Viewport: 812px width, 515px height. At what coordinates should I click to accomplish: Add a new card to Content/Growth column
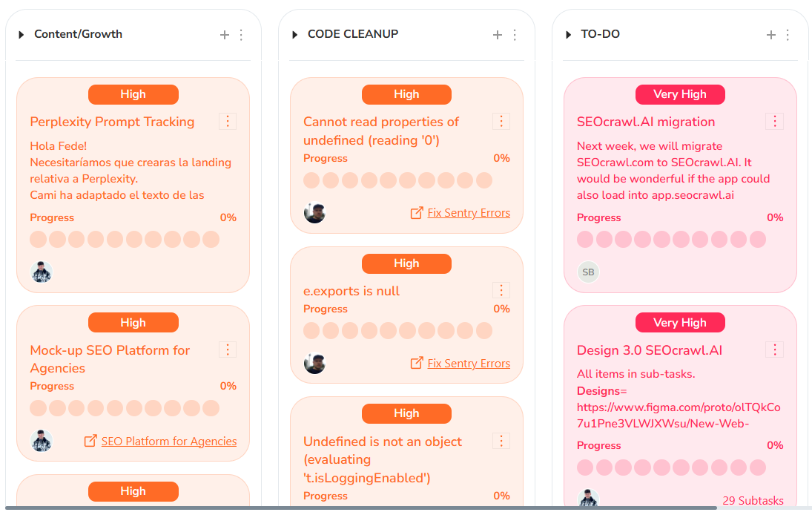coord(224,34)
